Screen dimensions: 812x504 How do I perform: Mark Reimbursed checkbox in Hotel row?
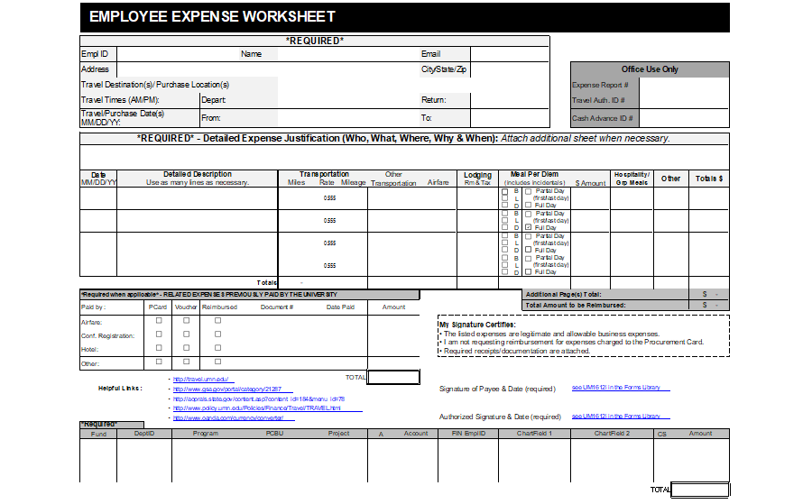coord(218,348)
